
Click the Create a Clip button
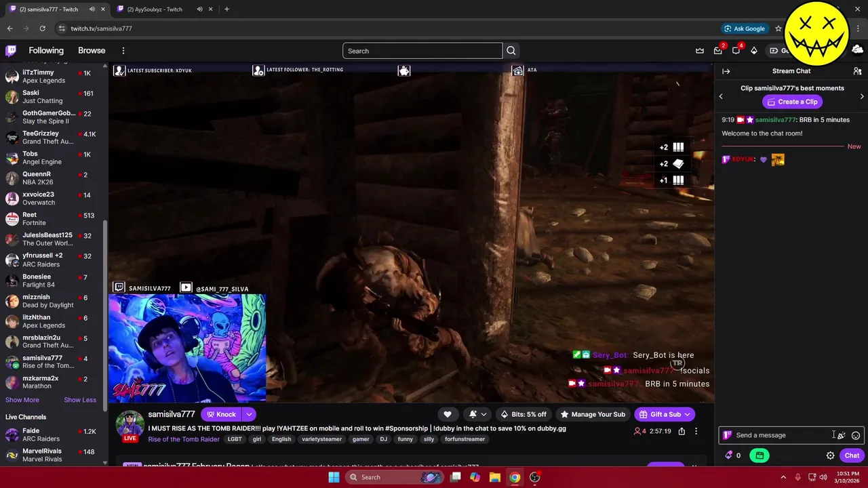792,102
